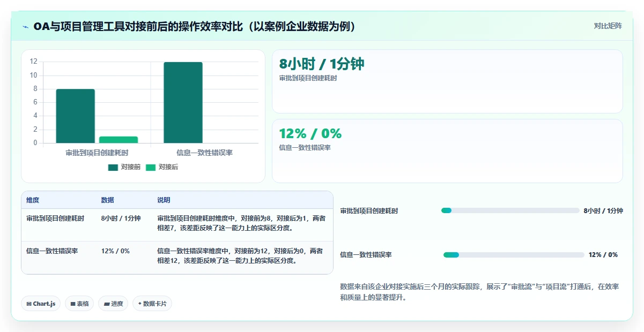Click the 信息一致性错误率 progress bar
Screen dimensions: 644x332
pyautogui.click(x=514, y=255)
